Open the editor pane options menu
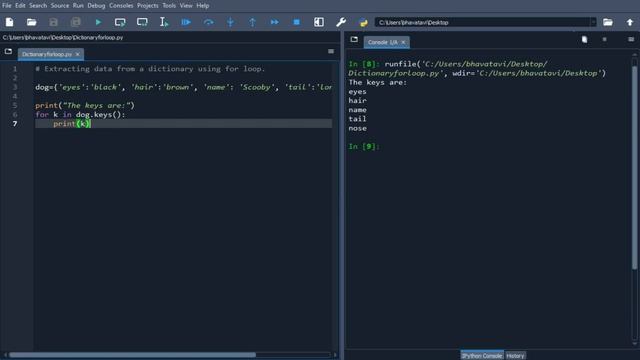640x360 pixels. pyautogui.click(x=331, y=51)
